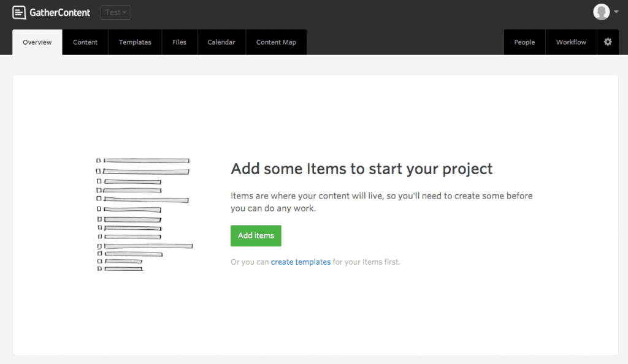
Task: Open the Calendar tab
Action: (x=221, y=42)
